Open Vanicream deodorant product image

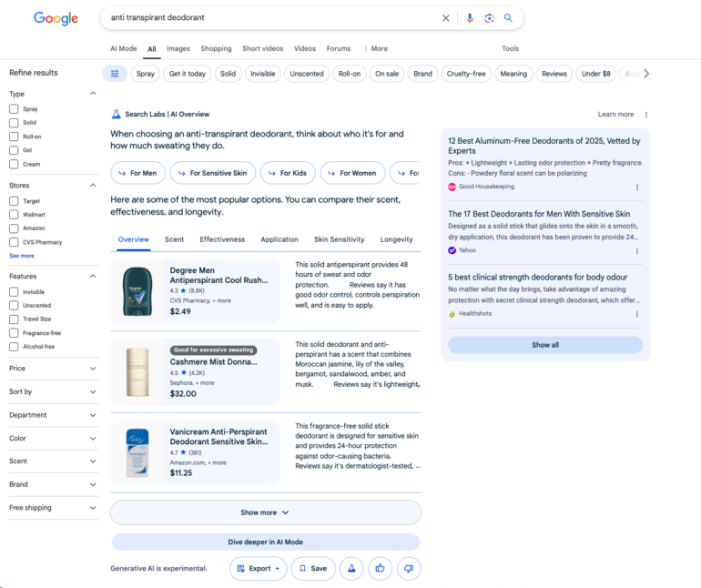pos(137,452)
